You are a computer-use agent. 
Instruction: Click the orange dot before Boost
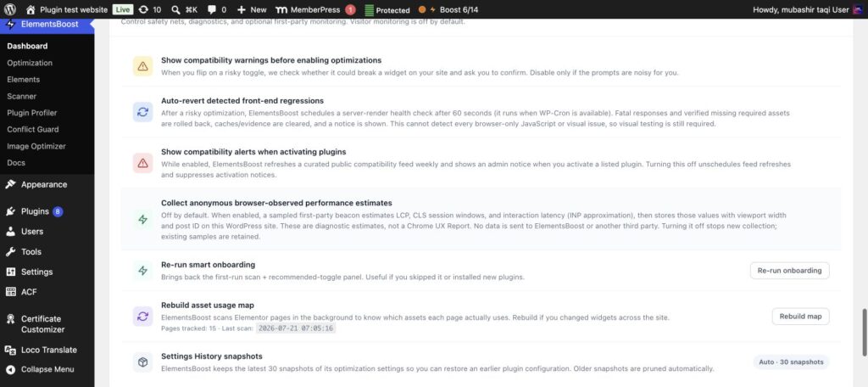pyautogui.click(x=422, y=10)
